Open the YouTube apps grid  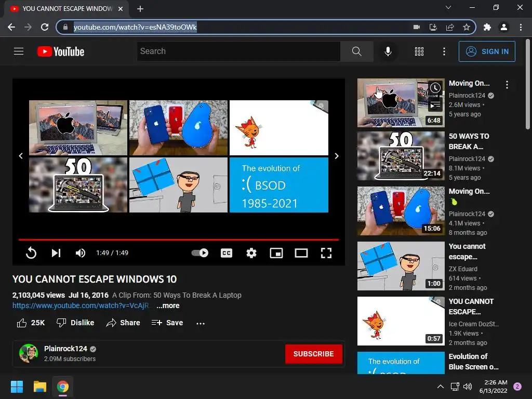tap(419, 51)
